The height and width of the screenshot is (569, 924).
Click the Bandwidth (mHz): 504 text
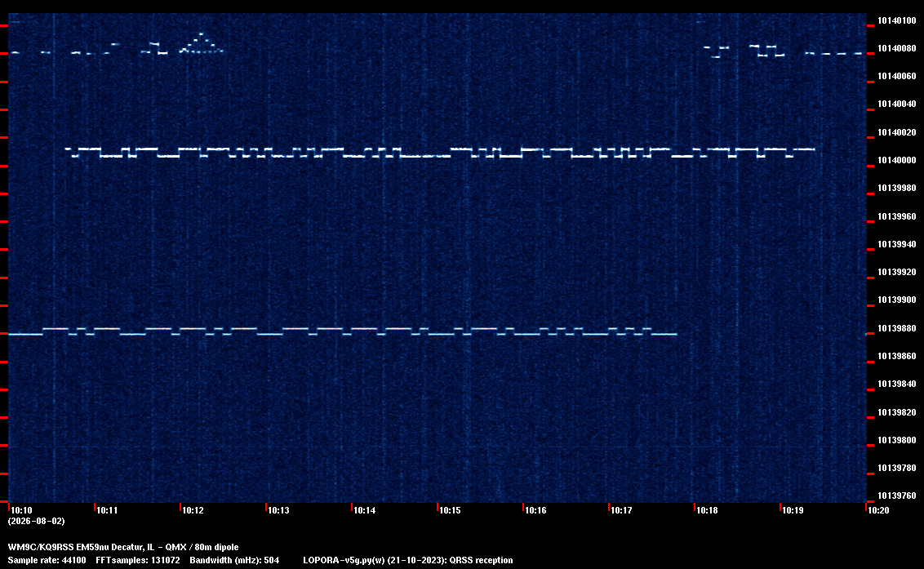(x=234, y=560)
